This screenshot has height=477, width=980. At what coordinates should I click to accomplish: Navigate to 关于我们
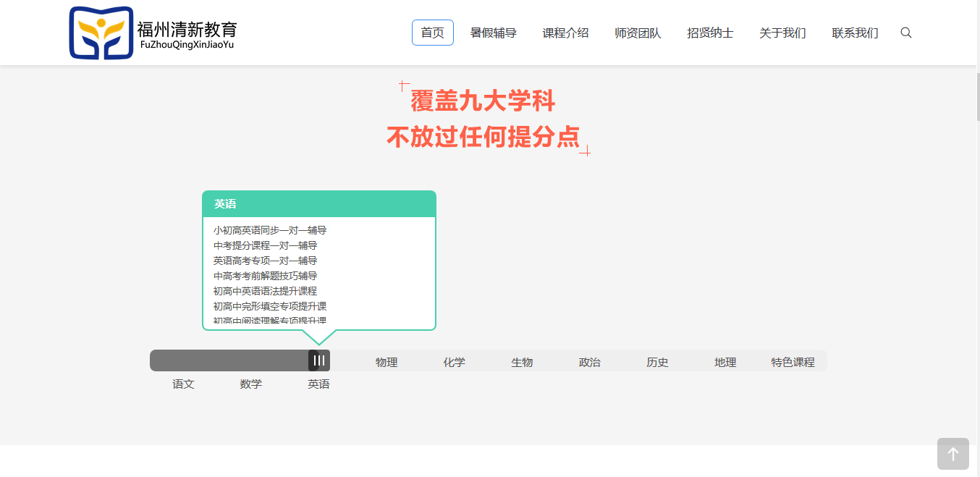tap(782, 33)
